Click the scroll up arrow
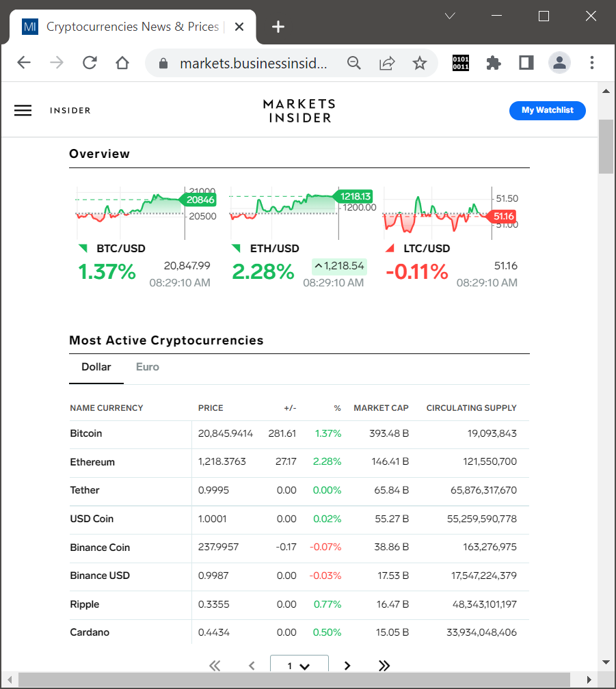Viewport: 616px width, 689px height. (606, 91)
